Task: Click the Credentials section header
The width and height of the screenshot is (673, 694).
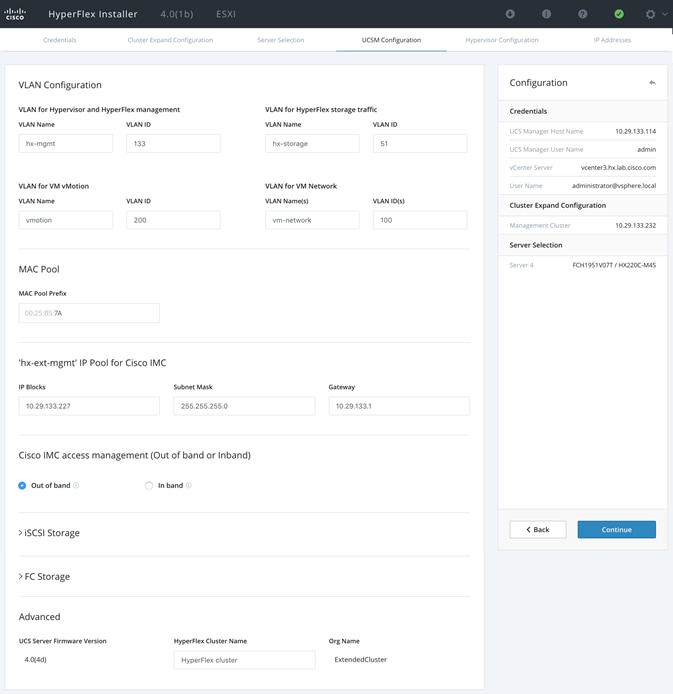Action: [582, 111]
